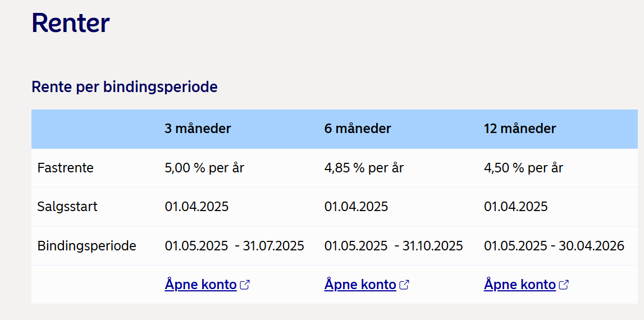Click external link icon under 12 måneder
Screen dimensions: 644x320
click(564, 285)
